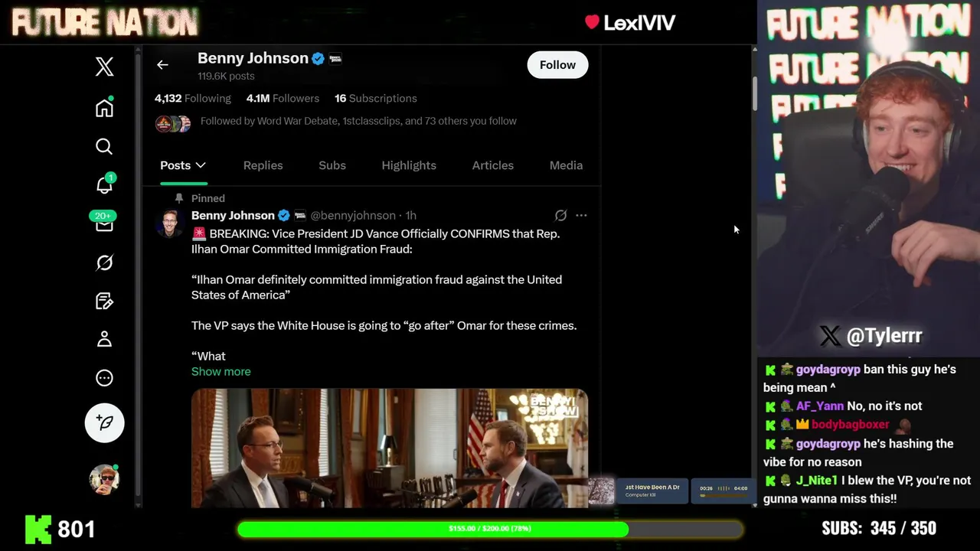Open the 4.1M Followers list

click(283, 98)
